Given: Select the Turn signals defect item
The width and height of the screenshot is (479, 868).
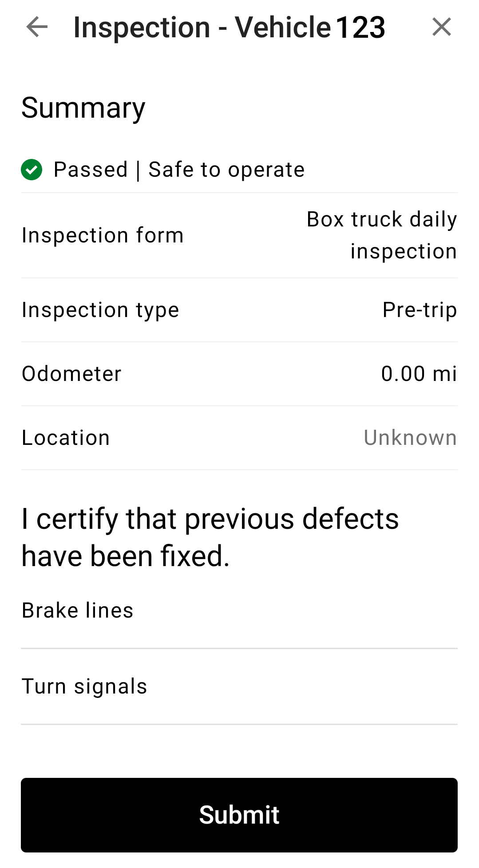Looking at the screenshot, I should click(x=239, y=686).
